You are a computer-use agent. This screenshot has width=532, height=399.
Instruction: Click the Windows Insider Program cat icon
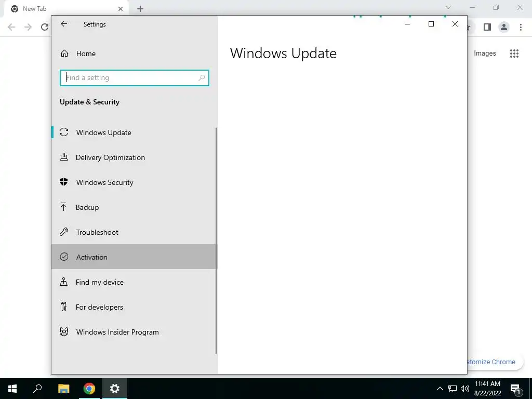click(x=64, y=331)
